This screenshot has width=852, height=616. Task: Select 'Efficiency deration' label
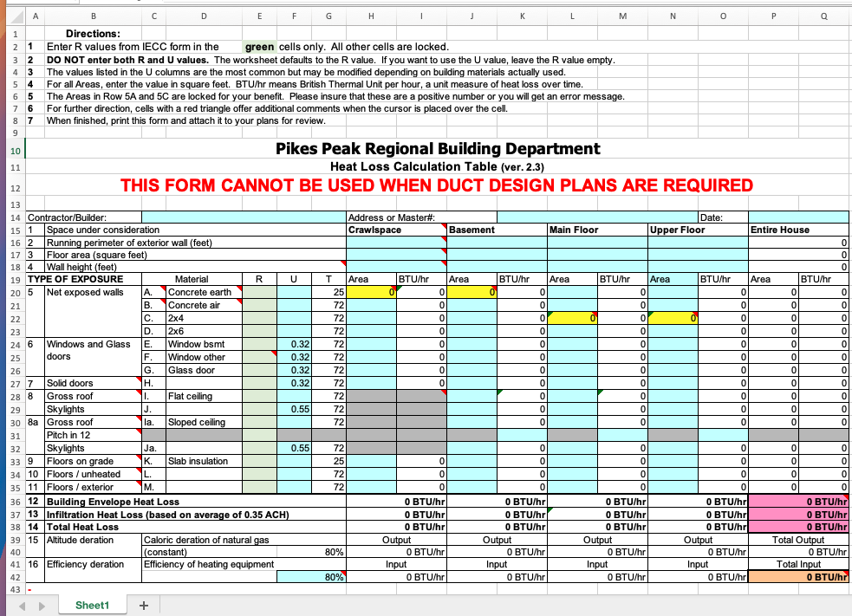pyautogui.click(x=85, y=564)
